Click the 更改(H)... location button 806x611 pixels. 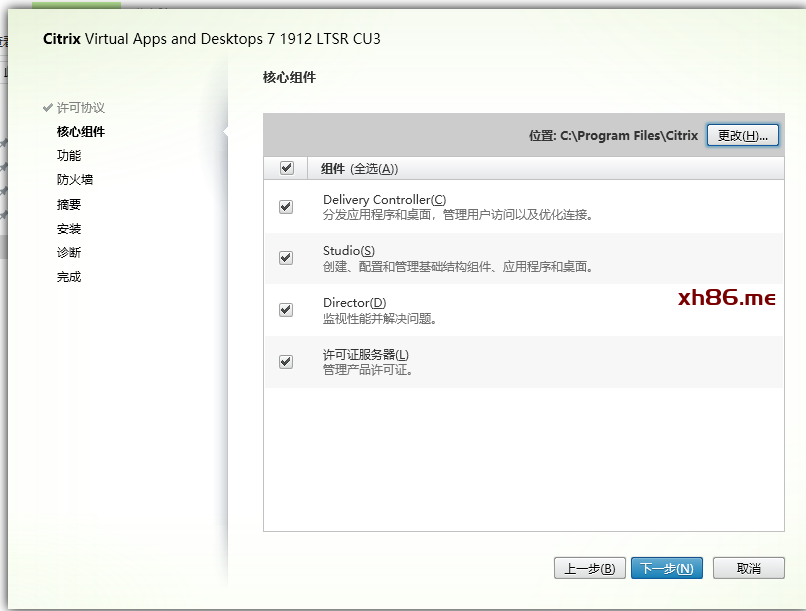[x=742, y=135]
